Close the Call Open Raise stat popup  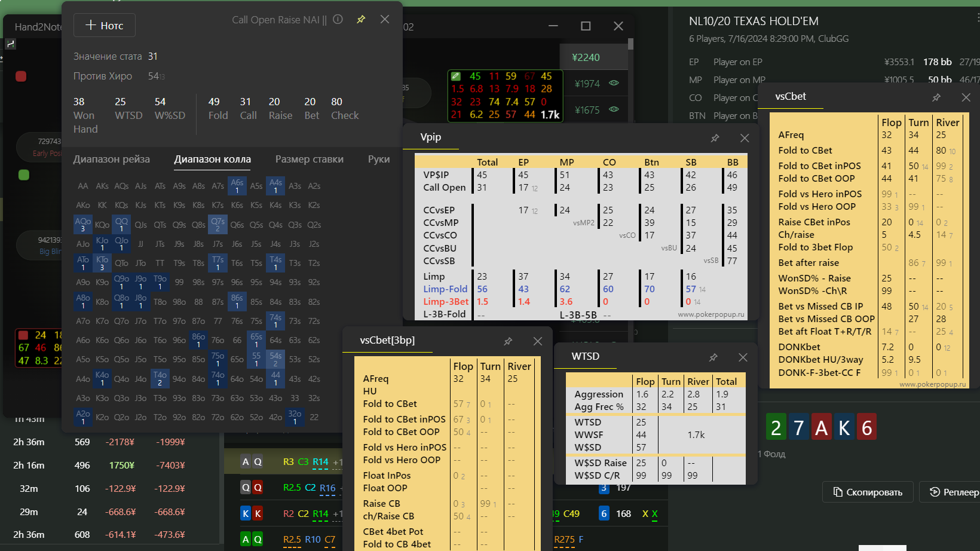pos(385,19)
